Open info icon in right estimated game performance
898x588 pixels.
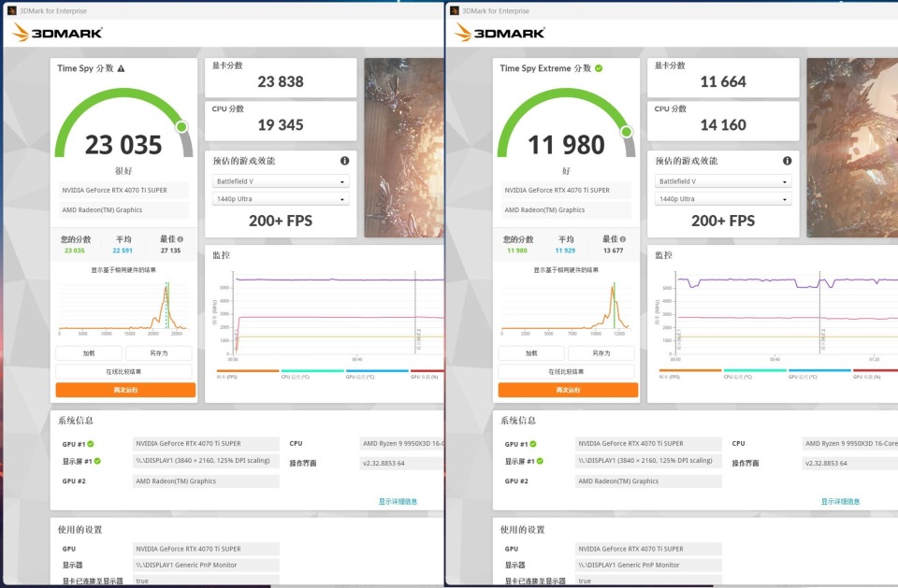click(x=788, y=161)
